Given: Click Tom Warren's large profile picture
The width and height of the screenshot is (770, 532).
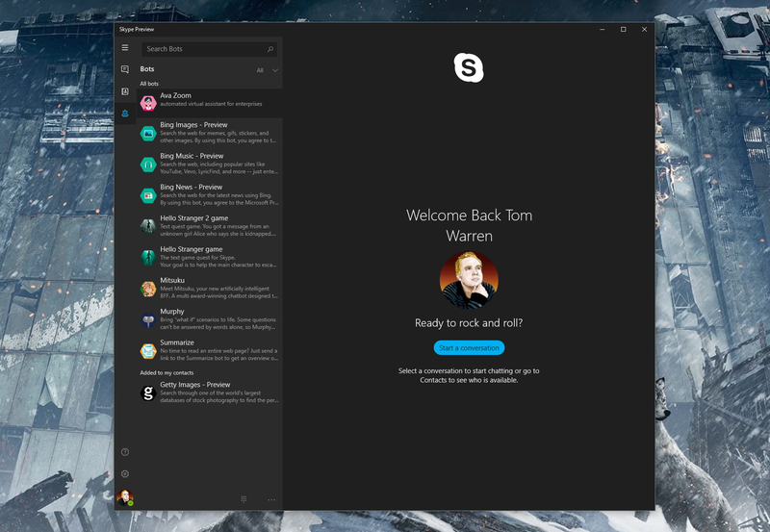Looking at the screenshot, I should [x=469, y=280].
